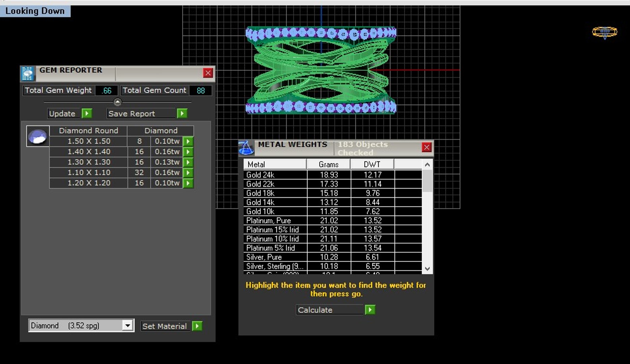Click the Gem Reporter panel icon
Image resolution: width=630 pixels, height=364 pixels.
[27, 73]
